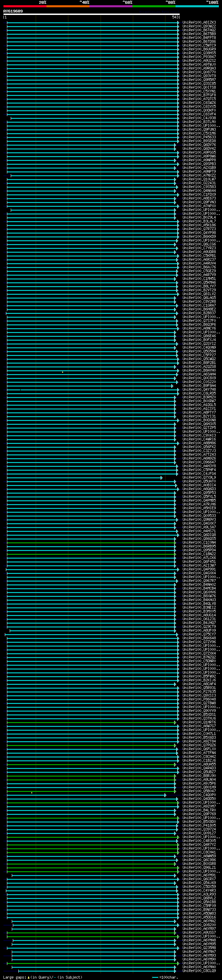Viewport: 222px width, 980px height.
Task: Open hit UniRef100_A8IZK3
Action: coord(199,23)
